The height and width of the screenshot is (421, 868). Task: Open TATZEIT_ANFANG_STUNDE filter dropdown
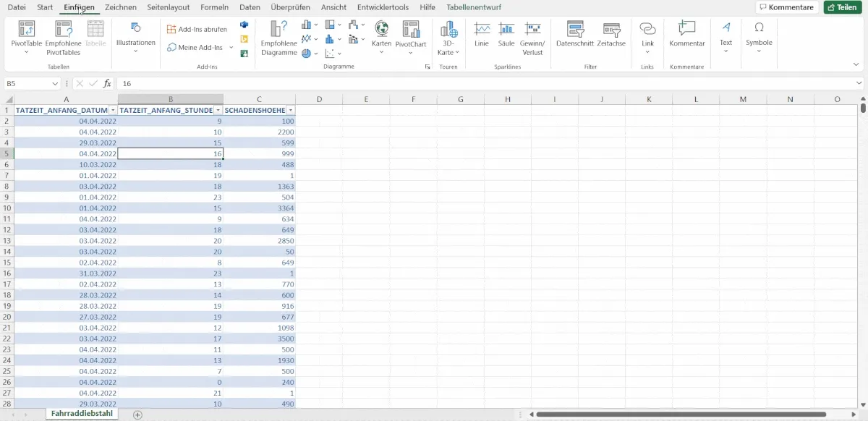pos(218,110)
